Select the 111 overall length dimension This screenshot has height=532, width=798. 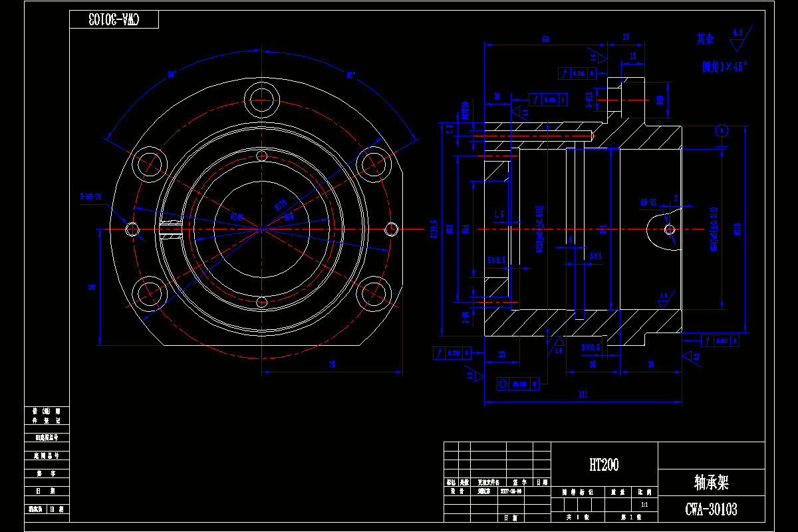pos(583,395)
